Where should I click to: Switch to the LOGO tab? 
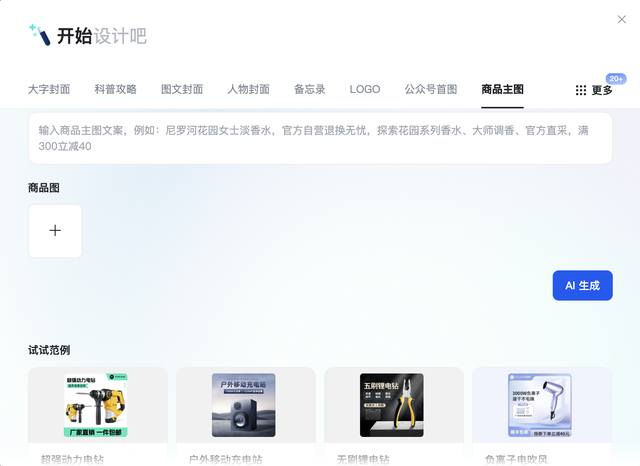[365, 89]
